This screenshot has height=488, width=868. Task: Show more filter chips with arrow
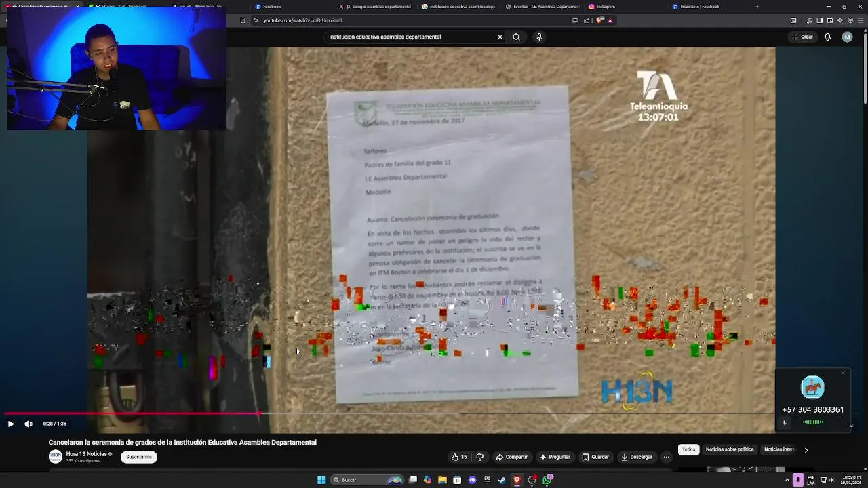pyautogui.click(x=806, y=449)
